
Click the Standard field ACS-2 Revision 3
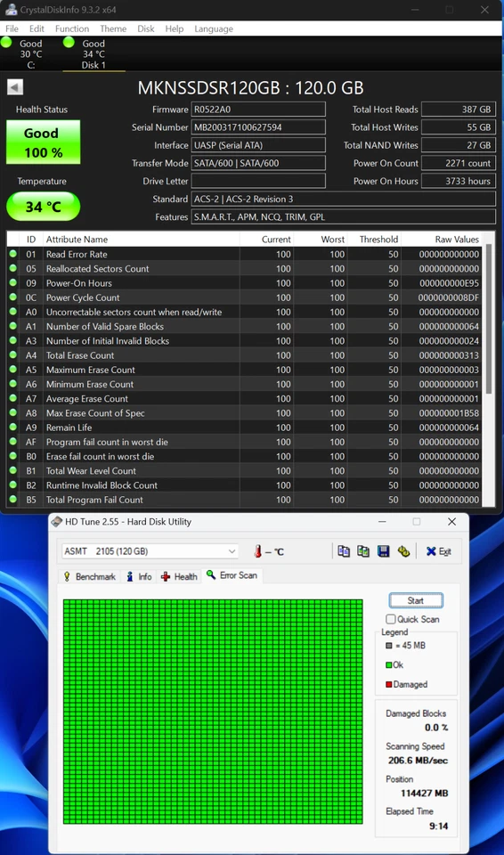coord(343,199)
